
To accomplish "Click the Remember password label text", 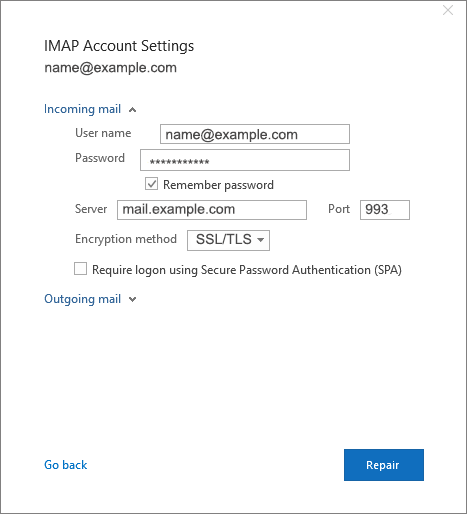I will [x=218, y=185].
